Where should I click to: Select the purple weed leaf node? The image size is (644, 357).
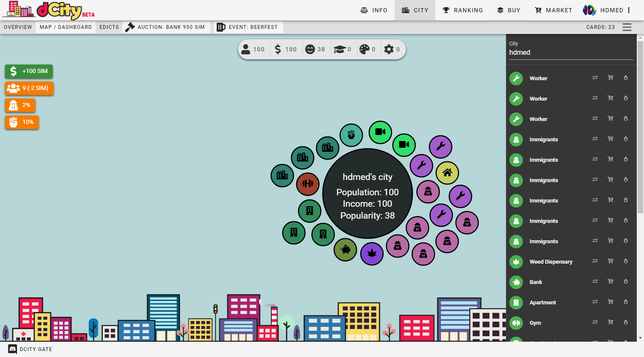[x=372, y=253]
